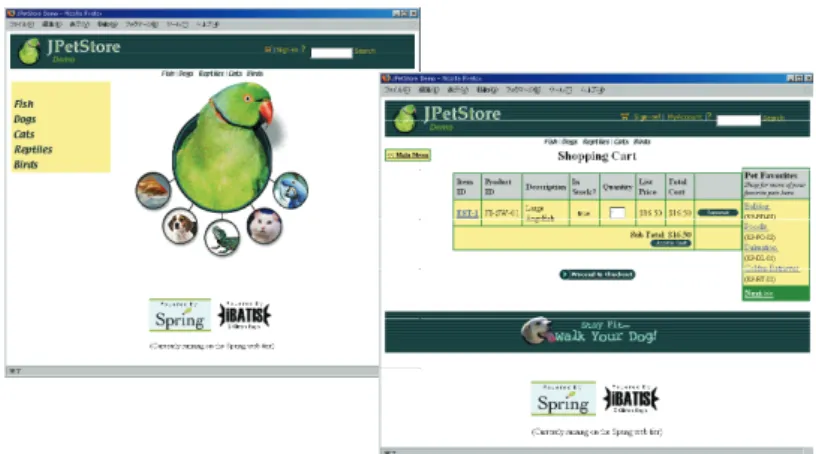Open cart icon in Shopping Cart window header
This screenshot has width=816, height=454.
click(624, 117)
